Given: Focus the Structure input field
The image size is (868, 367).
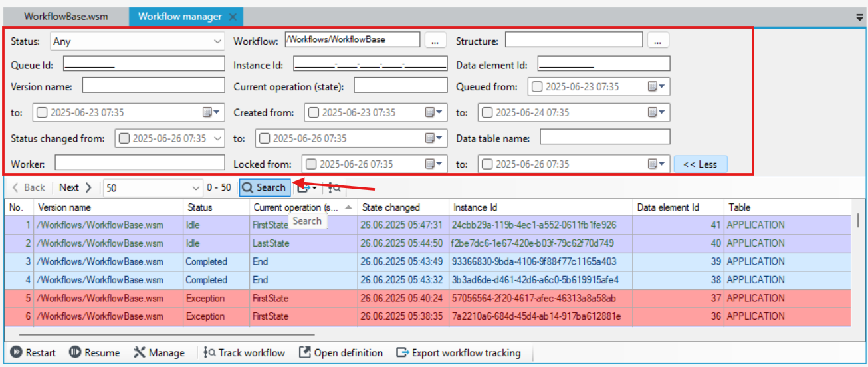Looking at the screenshot, I should point(574,40).
